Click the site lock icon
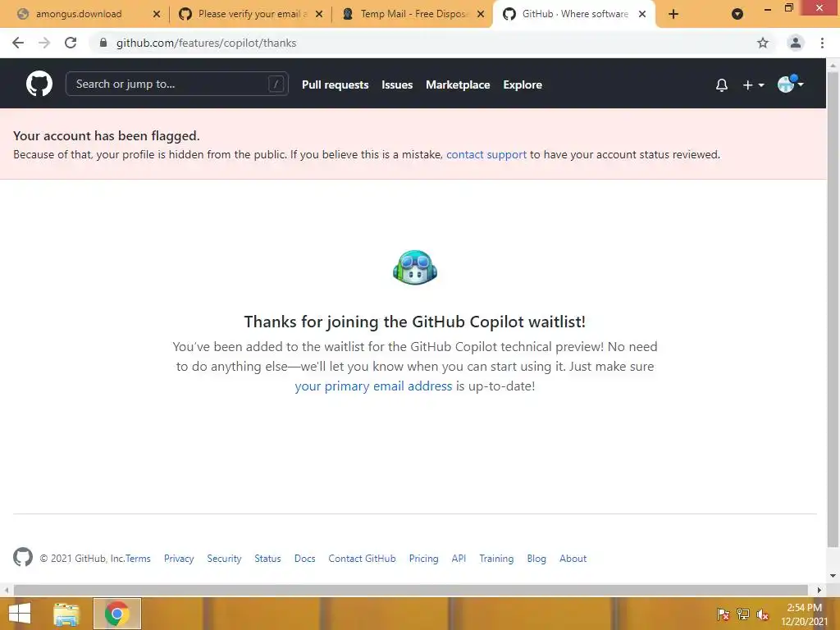840x630 pixels. 103,43
